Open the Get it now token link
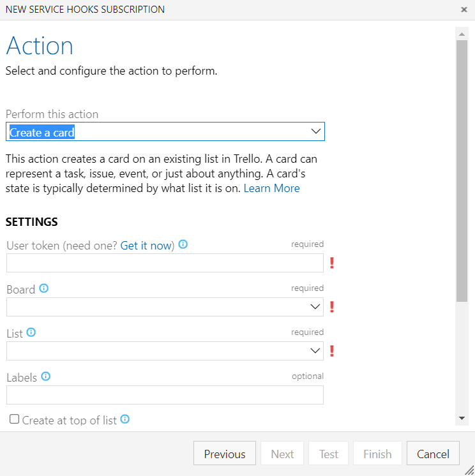Viewport: 475px width, 476px height. coord(146,246)
